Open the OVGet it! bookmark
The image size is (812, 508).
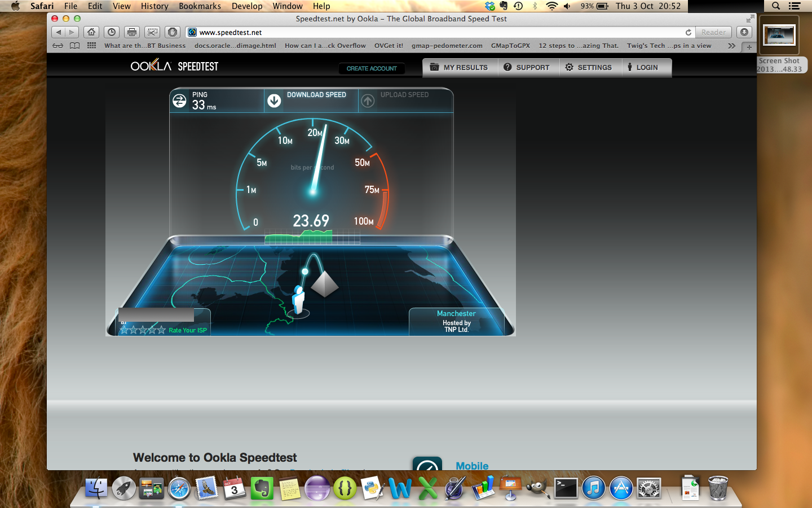click(x=389, y=46)
